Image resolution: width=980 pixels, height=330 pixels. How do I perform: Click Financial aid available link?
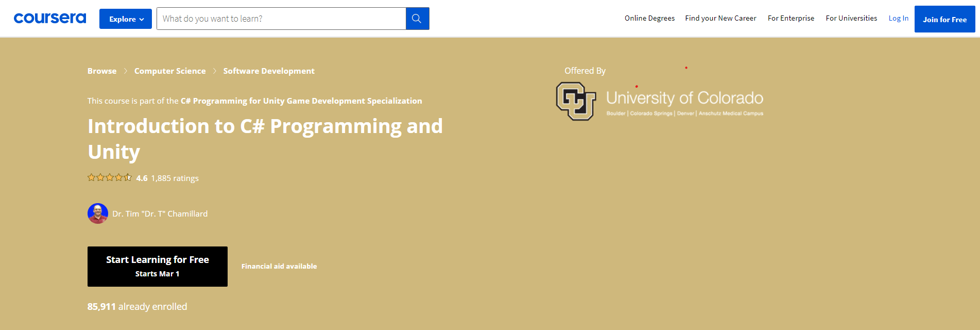point(279,267)
